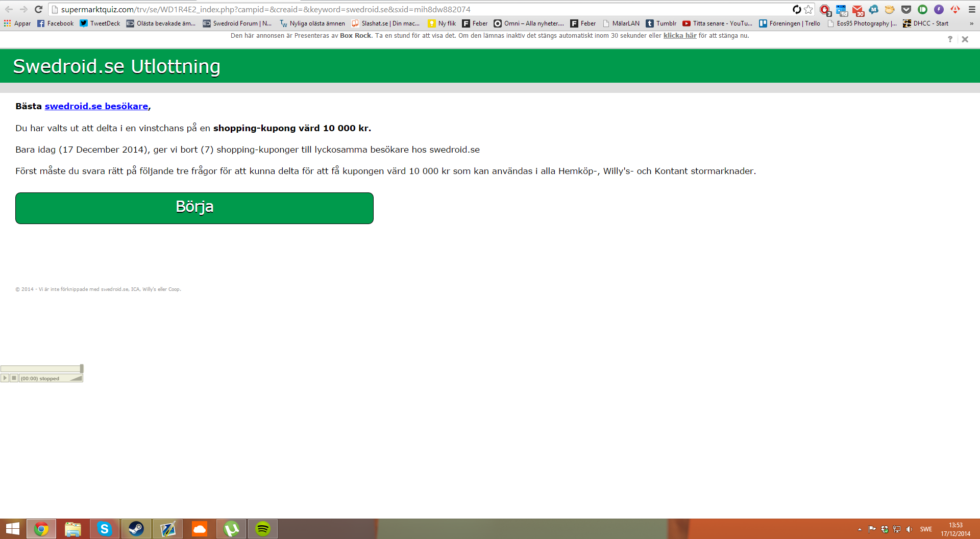Open the speaker volume tray icon
This screenshot has width=980, height=539.
909,529
